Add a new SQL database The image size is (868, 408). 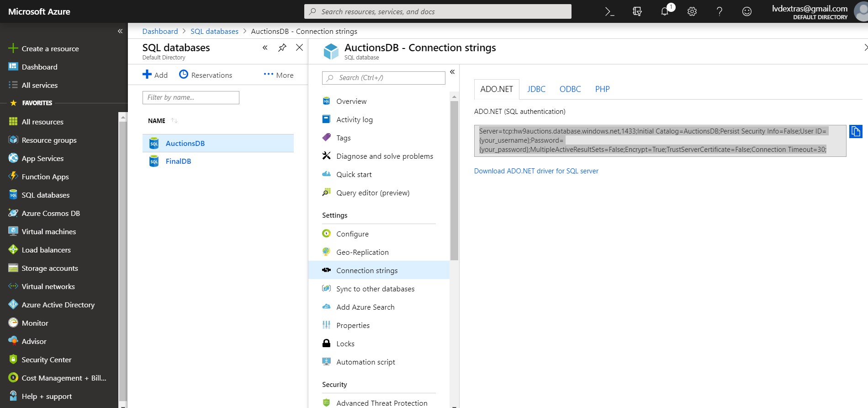[x=155, y=75]
